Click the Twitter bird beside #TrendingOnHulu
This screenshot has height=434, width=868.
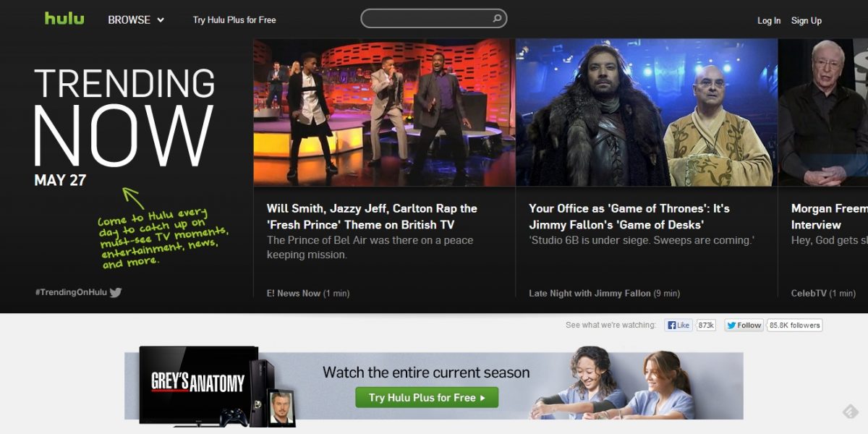pos(115,292)
